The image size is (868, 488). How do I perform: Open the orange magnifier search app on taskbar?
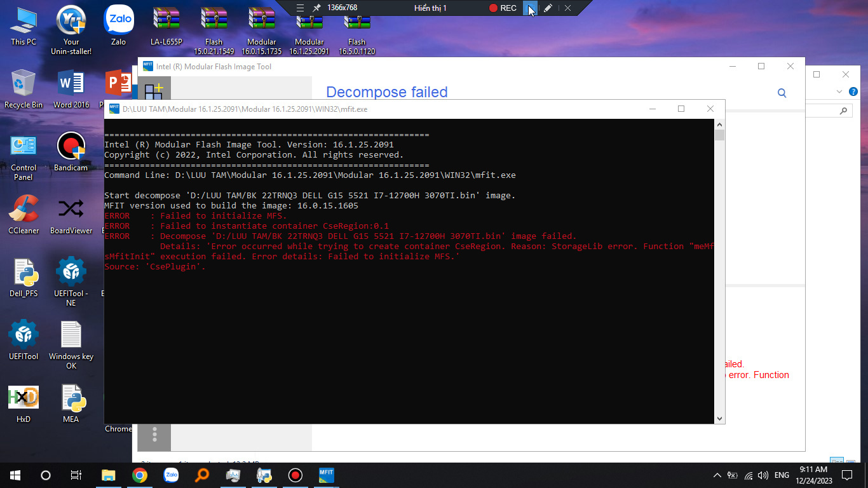(202, 475)
